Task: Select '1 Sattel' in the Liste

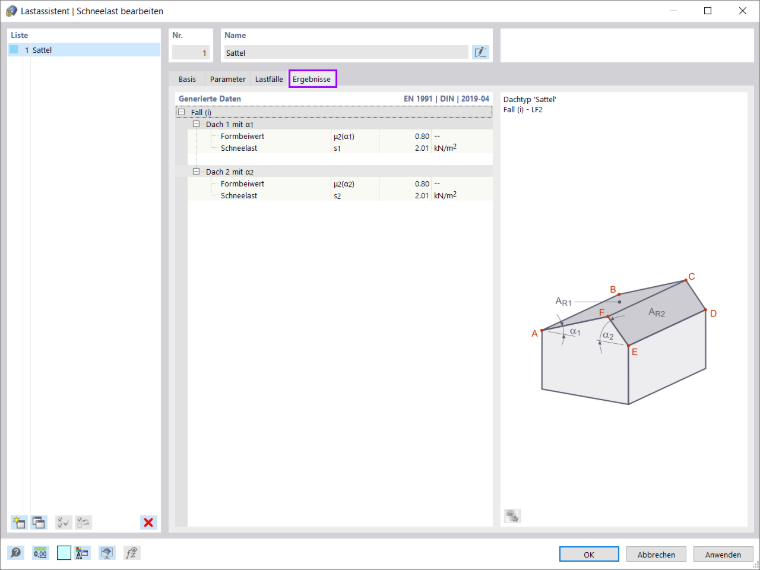Action: [84, 50]
